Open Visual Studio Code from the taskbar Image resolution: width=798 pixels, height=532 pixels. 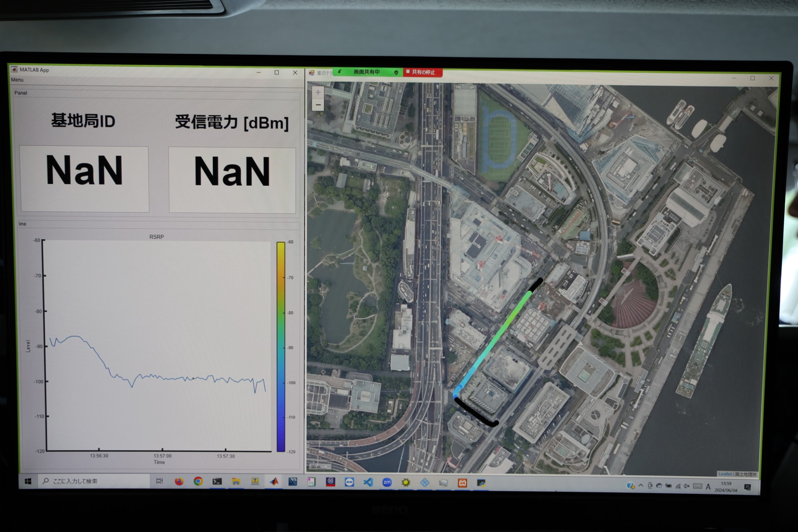click(x=368, y=482)
